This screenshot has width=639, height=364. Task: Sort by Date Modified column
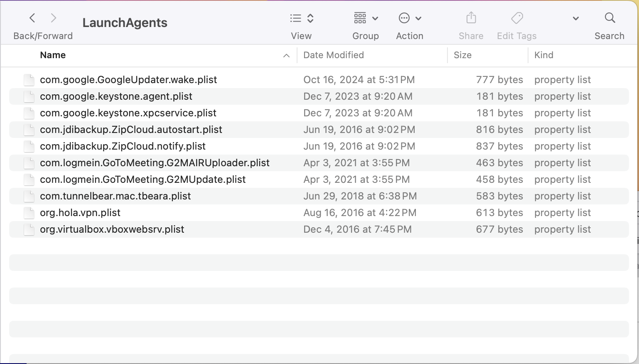pos(334,55)
